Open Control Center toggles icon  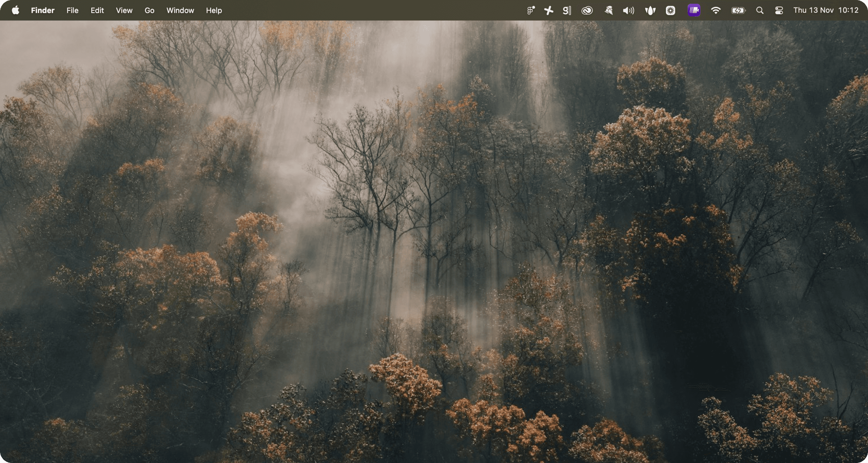pyautogui.click(x=779, y=10)
